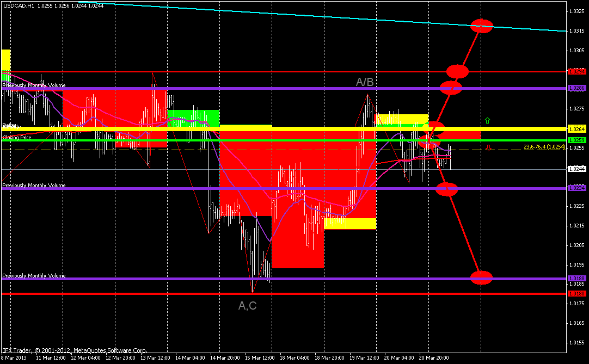The image size is (589, 364).
Task: Click the 15 Mar 12:00 time label
Action: coord(260,357)
